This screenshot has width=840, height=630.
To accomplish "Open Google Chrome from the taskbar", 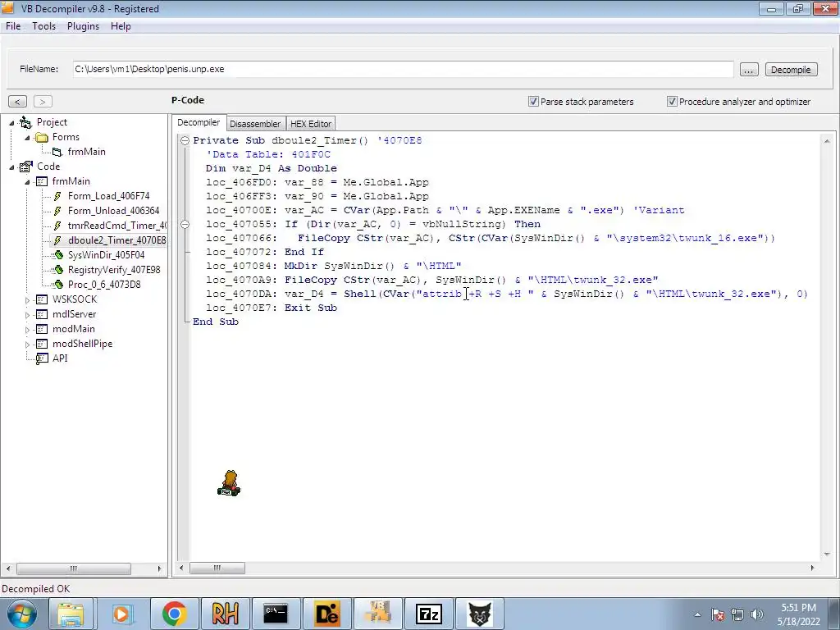I will coord(174,614).
